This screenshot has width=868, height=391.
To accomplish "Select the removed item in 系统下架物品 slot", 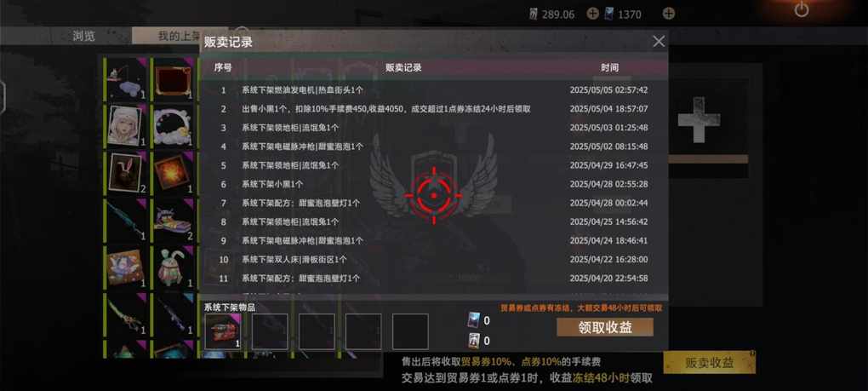I will coord(223,331).
